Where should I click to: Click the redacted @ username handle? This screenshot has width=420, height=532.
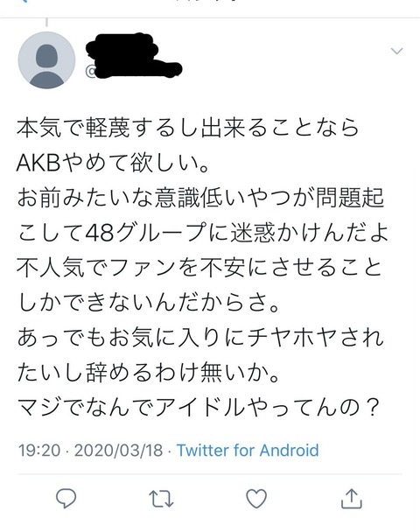coord(133,70)
